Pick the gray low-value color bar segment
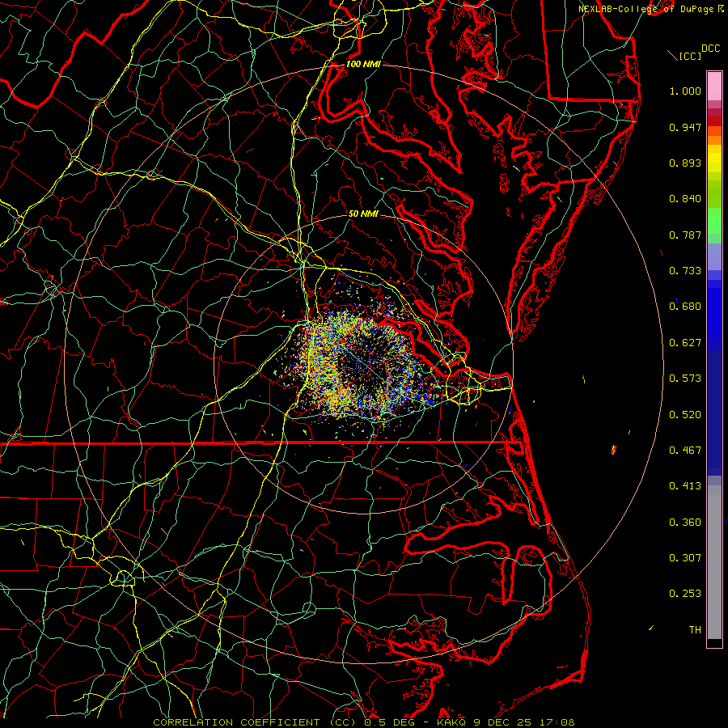 (714, 562)
